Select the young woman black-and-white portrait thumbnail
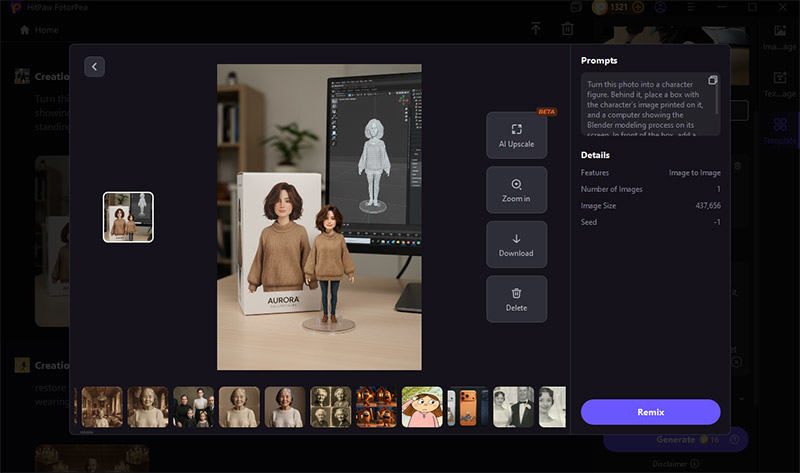This screenshot has width=800, height=473. click(x=553, y=407)
